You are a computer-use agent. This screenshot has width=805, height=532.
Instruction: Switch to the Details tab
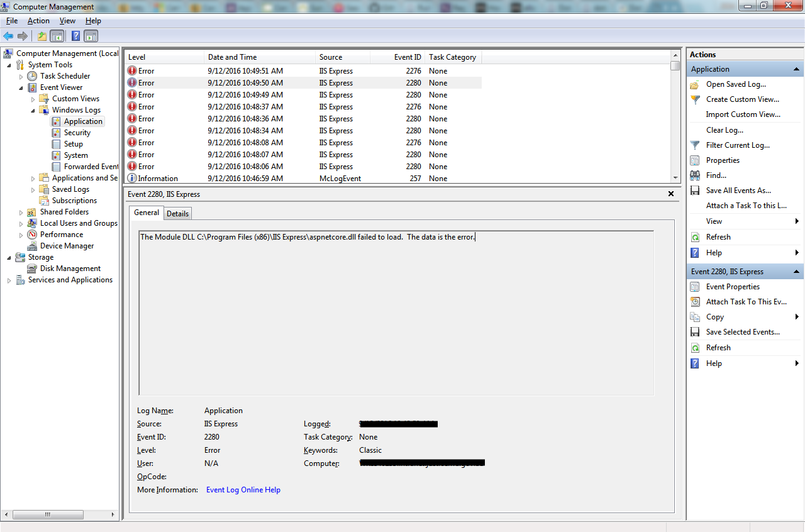click(x=177, y=213)
